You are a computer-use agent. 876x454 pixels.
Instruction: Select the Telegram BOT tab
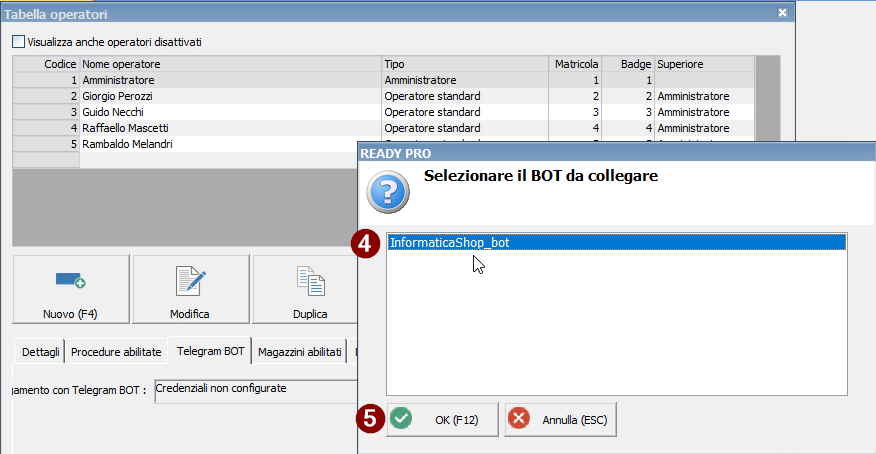(210, 352)
